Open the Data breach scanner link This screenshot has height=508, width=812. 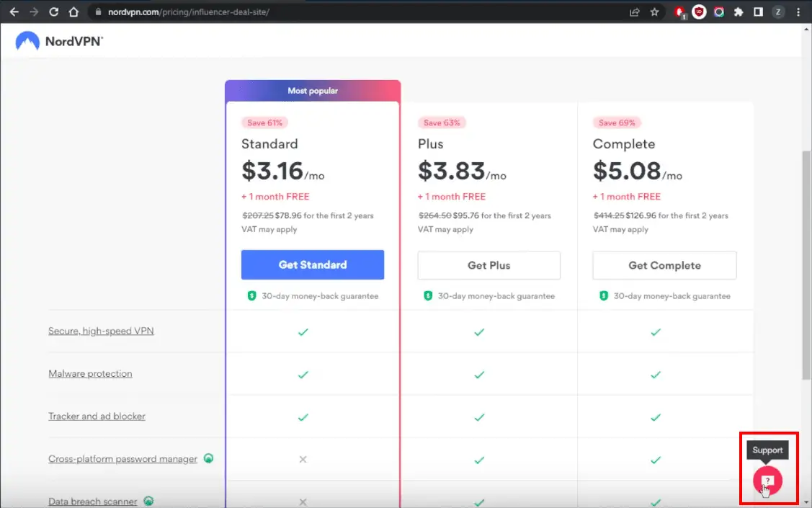tap(93, 502)
